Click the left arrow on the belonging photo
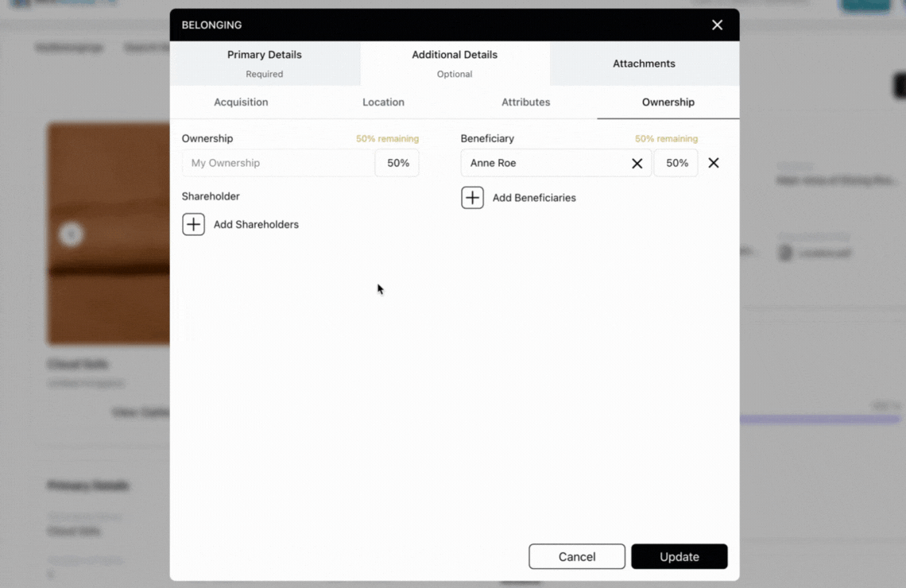The height and width of the screenshot is (588, 906). click(x=72, y=234)
